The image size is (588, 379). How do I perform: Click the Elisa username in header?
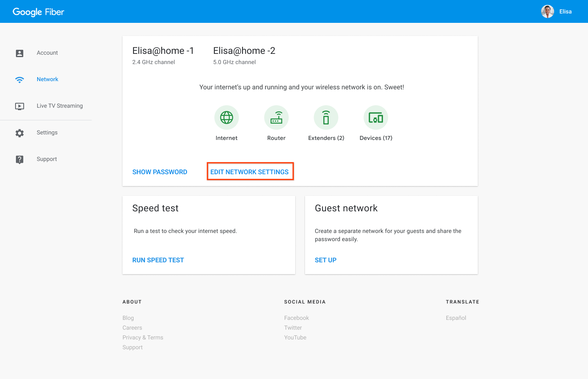coord(566,11)
